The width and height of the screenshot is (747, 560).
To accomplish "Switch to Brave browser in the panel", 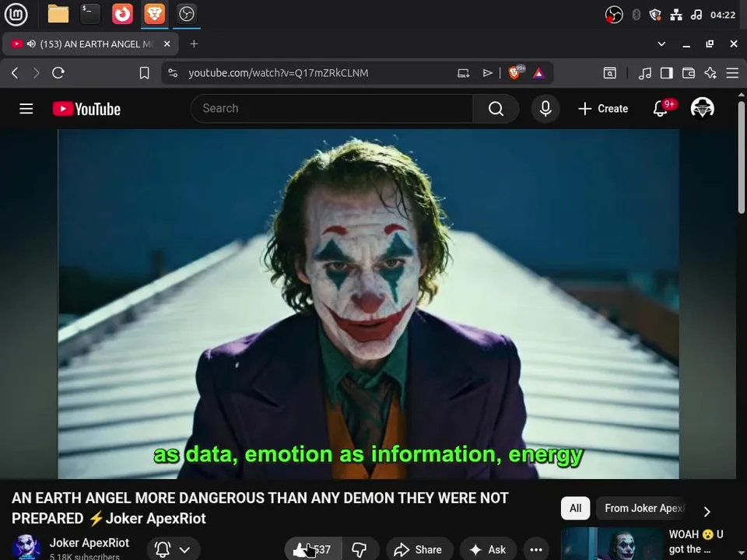I will [154, 14].
